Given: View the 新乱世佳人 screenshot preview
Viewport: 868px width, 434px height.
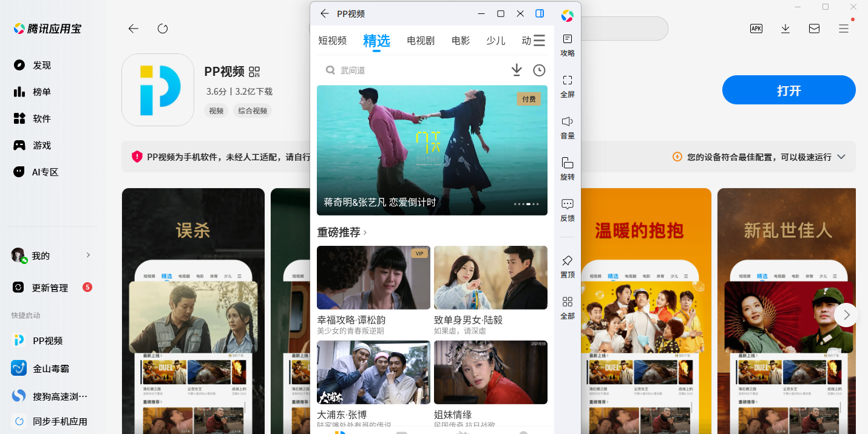Looking at the screenshot, I should click(x=788, y=311).
